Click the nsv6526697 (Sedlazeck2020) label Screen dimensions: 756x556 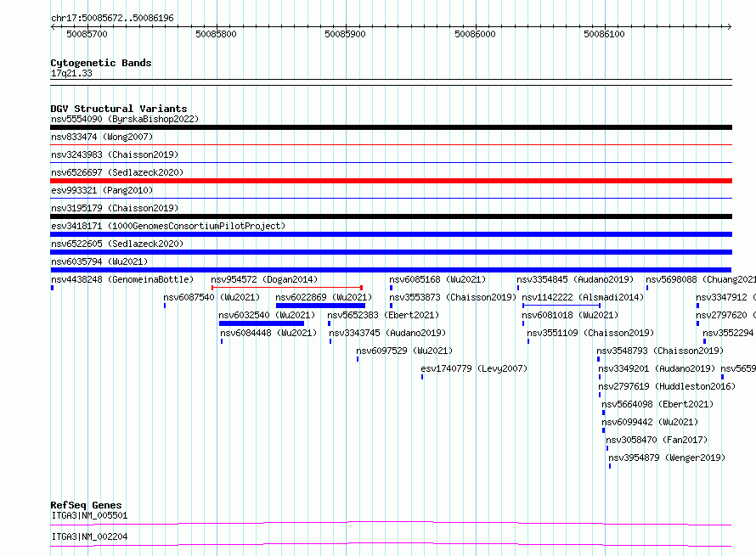click(117, 172)
